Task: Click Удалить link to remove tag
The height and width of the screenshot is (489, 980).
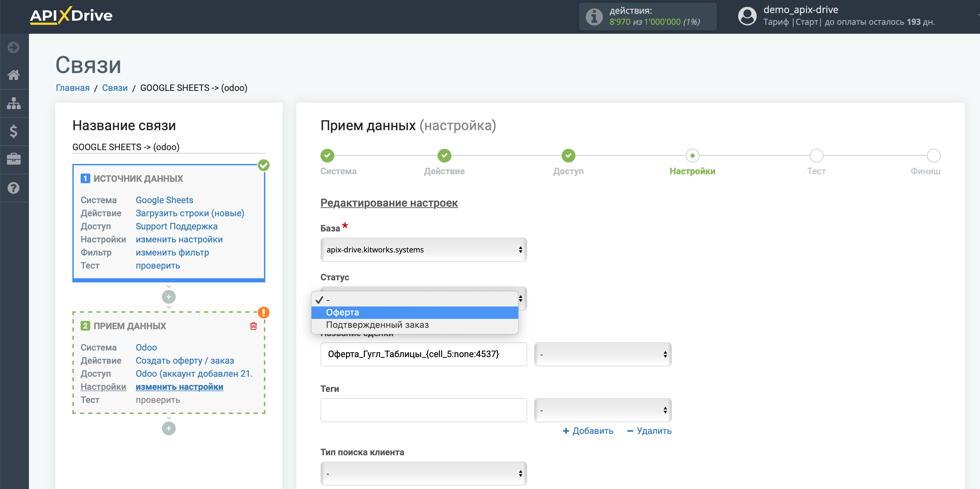Action: (x=649, y=431)
